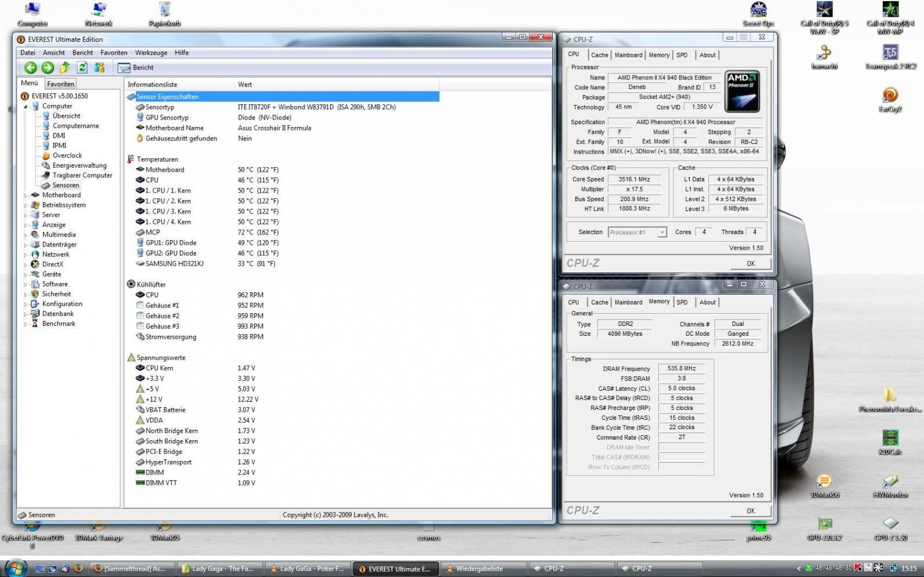Select Benchmark tree item
Viewport: 924px width, 577px height.
point(59,324)
